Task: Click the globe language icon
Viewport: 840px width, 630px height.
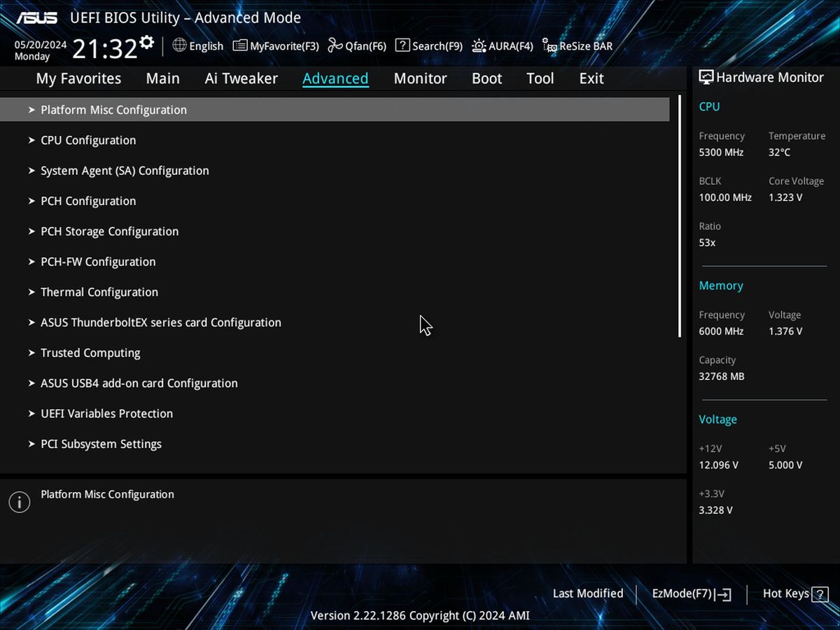Action: coord(179,45)
